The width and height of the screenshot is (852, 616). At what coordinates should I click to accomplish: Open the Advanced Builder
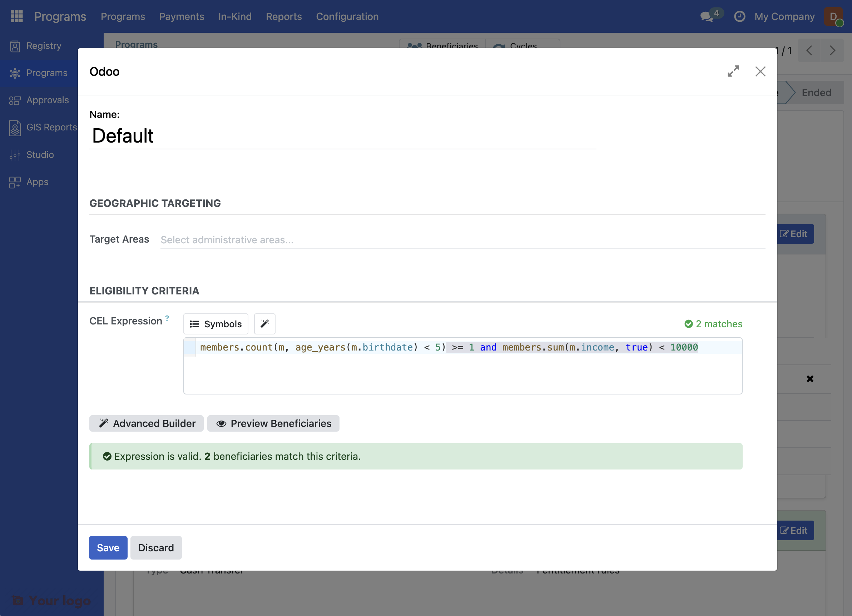147,423
